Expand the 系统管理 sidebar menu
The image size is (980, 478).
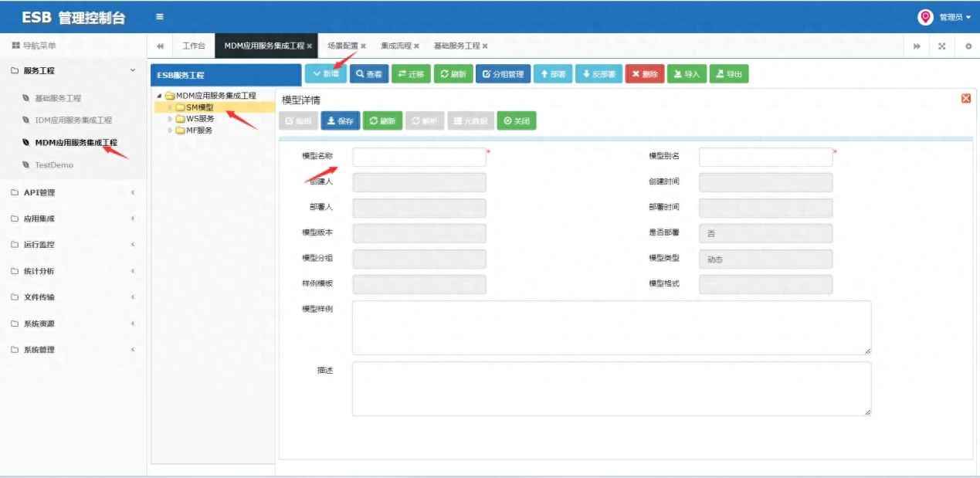click(73, 350)
